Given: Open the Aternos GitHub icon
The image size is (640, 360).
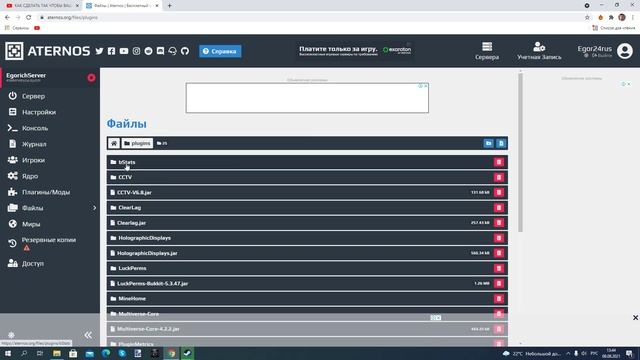Looking at the screenshot, I should pos(185,51).
